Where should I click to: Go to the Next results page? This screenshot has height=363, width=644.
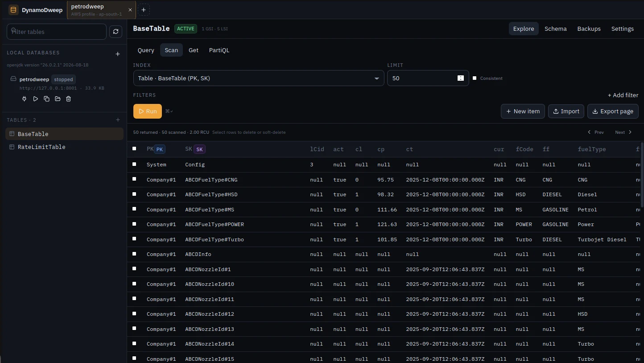pyautogui.click(x=623, y=132)
